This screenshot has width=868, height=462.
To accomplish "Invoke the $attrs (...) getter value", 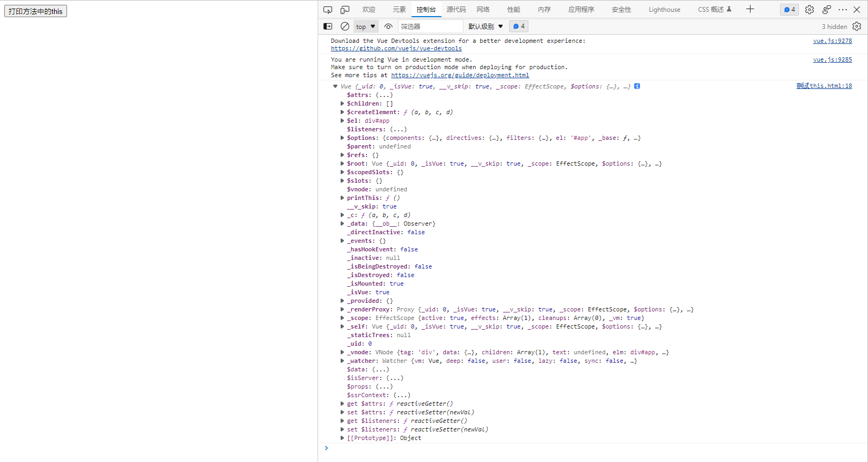I will click(384, 95).
